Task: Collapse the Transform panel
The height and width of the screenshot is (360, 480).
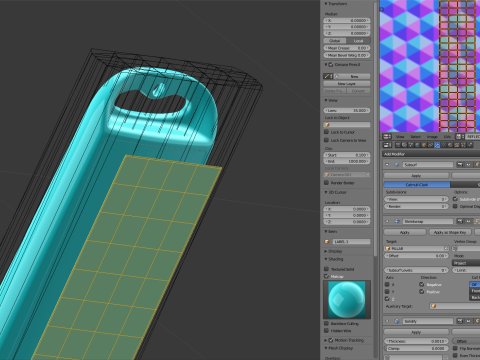Action: 326,4
